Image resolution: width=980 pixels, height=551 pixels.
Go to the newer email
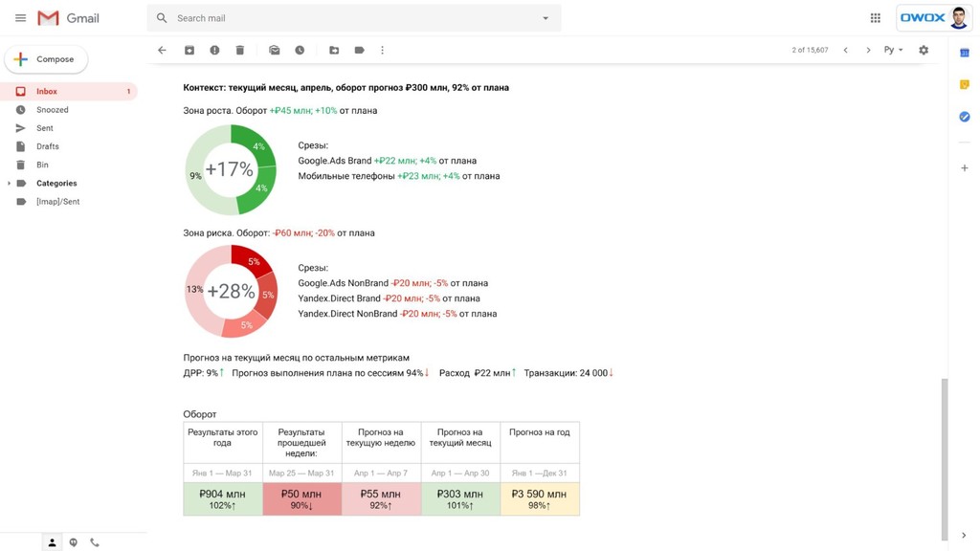click(x=846, y=50)
